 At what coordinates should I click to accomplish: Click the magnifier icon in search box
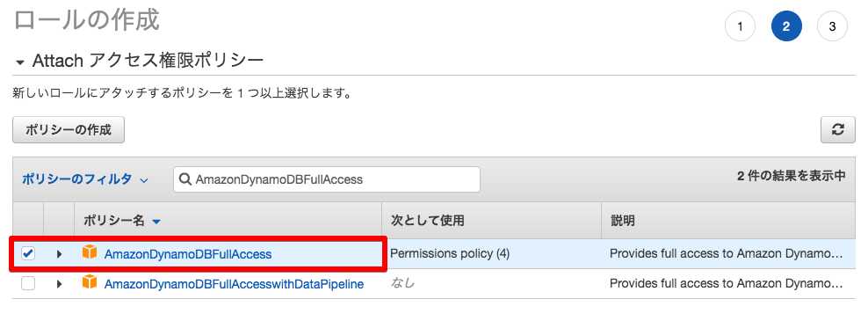(186, 179)
